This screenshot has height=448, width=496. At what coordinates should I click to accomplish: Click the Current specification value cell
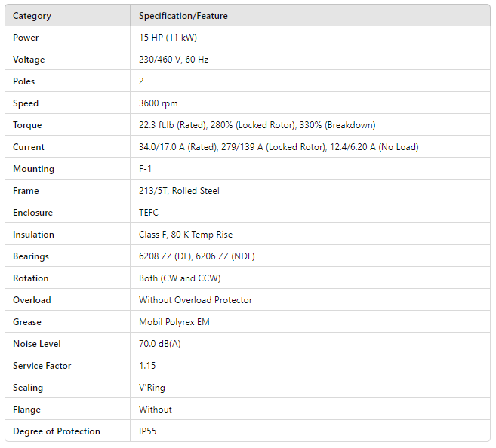279,147
